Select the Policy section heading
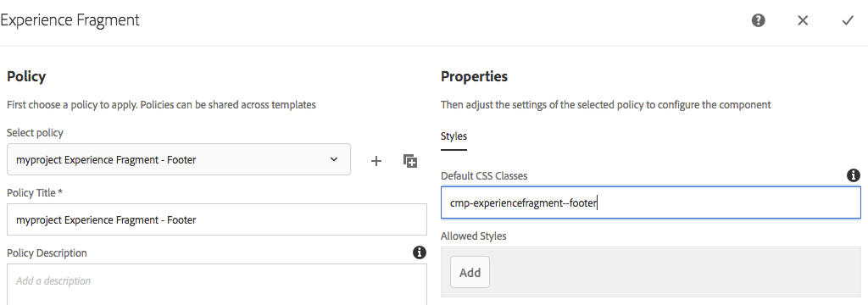Image resolution: width=868 pixels, height=305 pixels. 26,76
